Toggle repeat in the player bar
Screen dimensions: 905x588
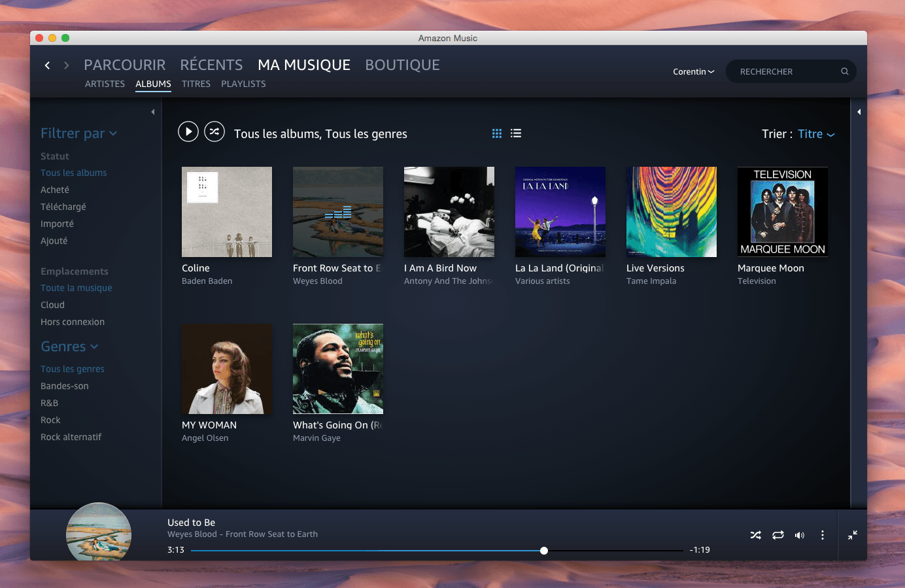click(x=778, y=535)
